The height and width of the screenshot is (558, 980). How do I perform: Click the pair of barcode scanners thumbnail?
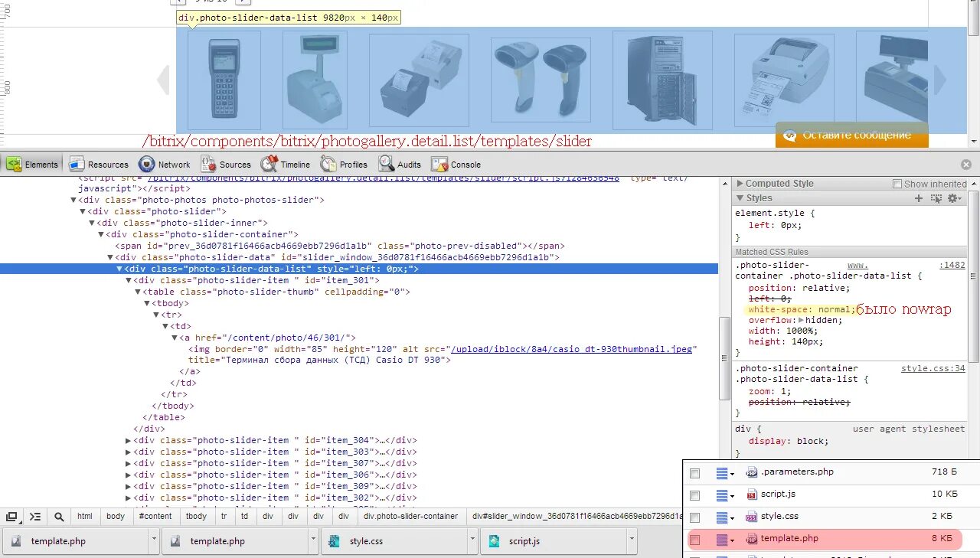click(541, 80)
